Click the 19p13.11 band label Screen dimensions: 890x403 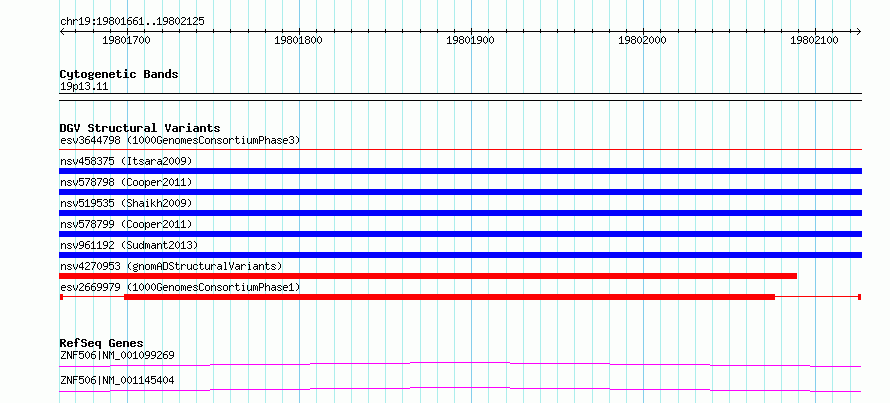pos(84,87)
